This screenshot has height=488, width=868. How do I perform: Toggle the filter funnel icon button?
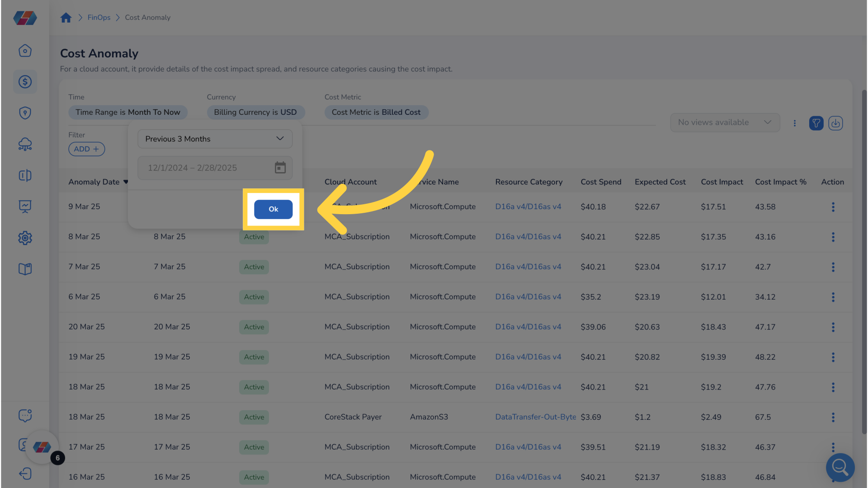[816, 123]
